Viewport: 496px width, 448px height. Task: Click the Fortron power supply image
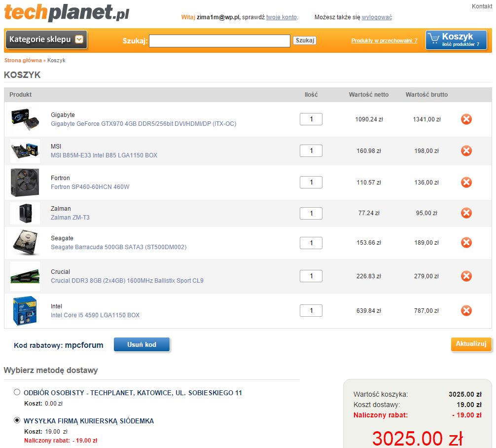point(25,183)
